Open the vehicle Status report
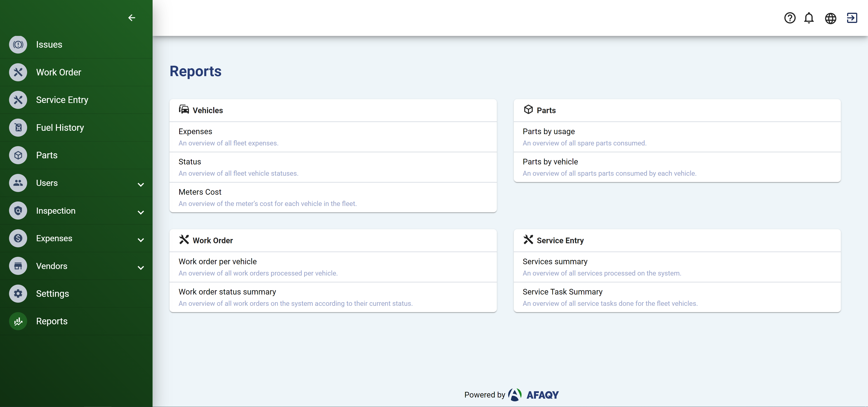This screenshot has height=407, width=868. click(x=333, y=167)
